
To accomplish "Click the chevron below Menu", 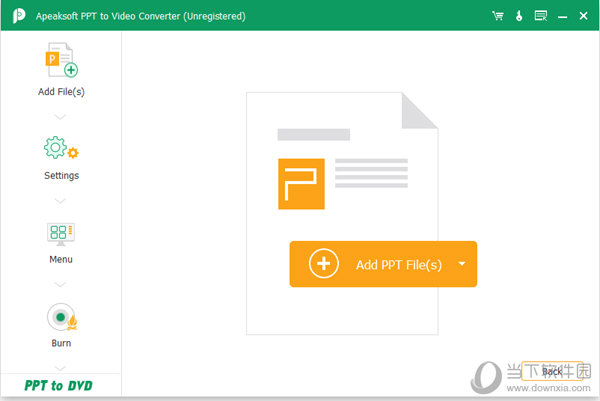I will 60,284.
